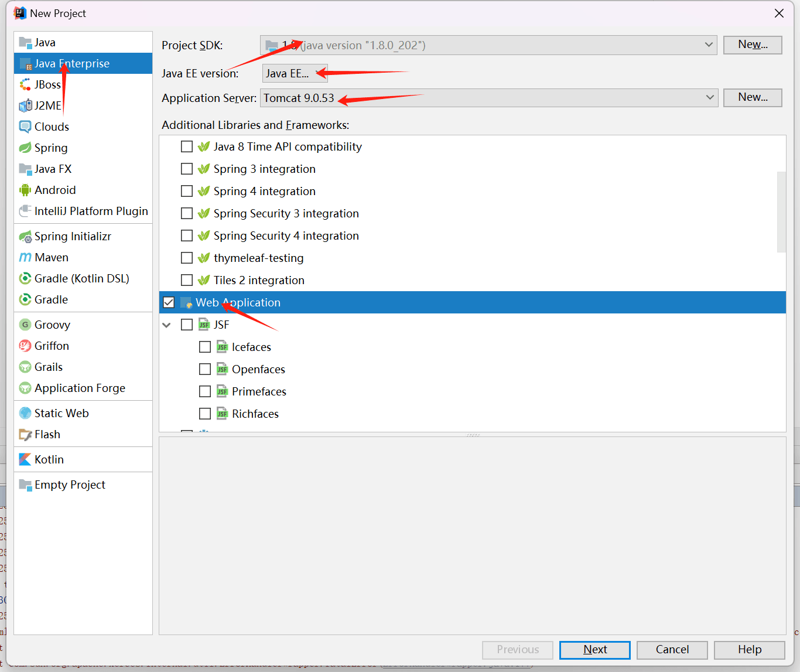Screen dimensions: 800x672
Task: Check Spring 3 integration
Action: (187, 169)
